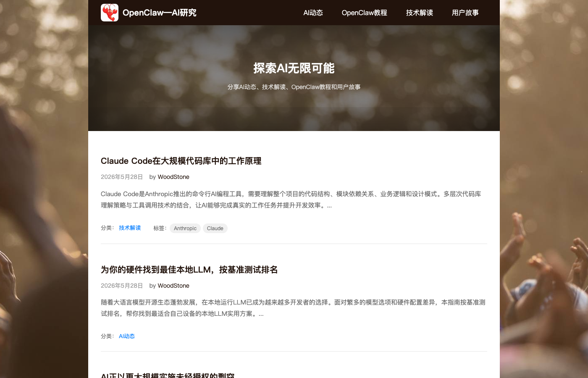Open the AI动态 category link under LLM article

127,336
